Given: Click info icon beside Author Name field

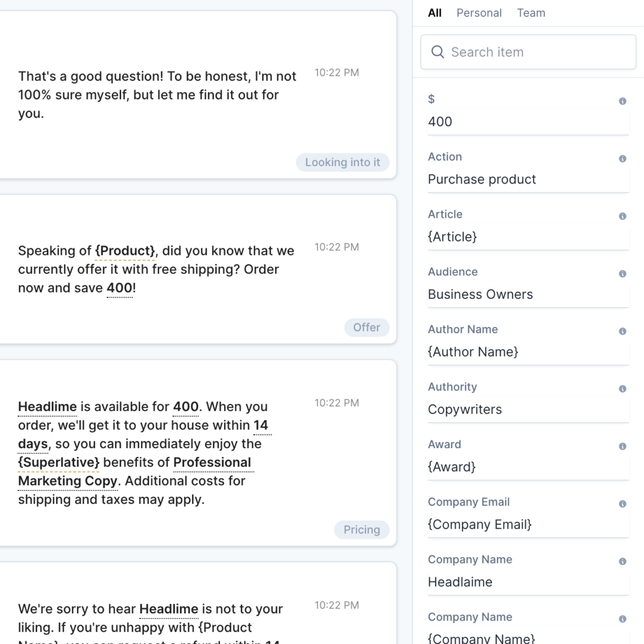Looking at the screenshot, I should [623, 331].
